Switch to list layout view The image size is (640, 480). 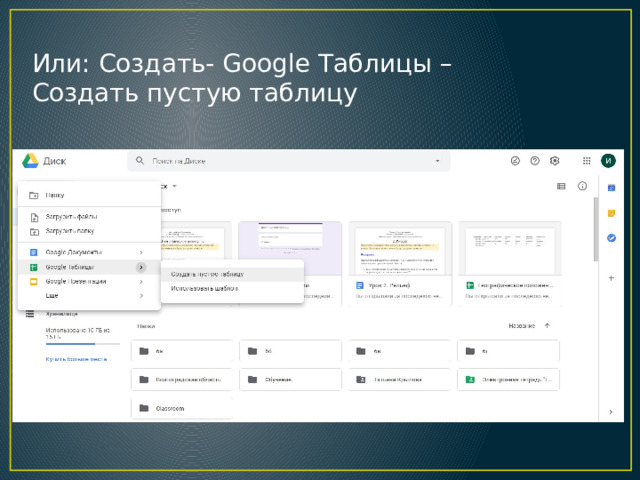pyautogui.click(x=561, y=186)
